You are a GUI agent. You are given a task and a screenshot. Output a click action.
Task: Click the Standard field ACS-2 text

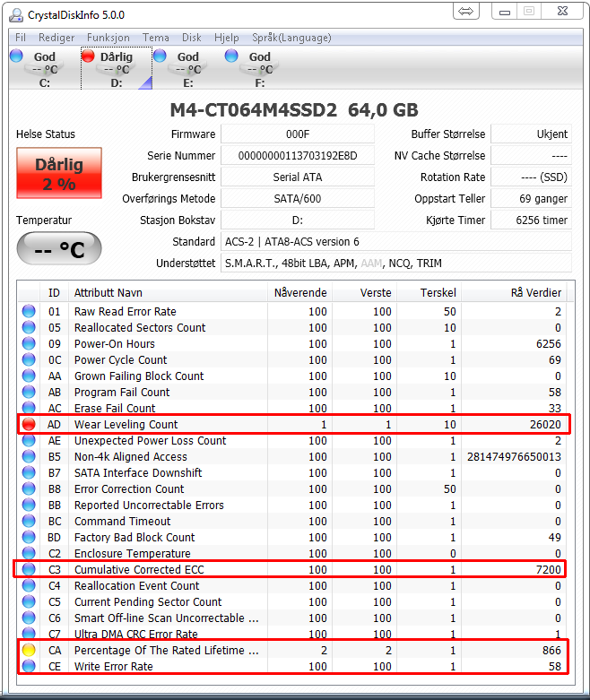[x=396, y=241]
